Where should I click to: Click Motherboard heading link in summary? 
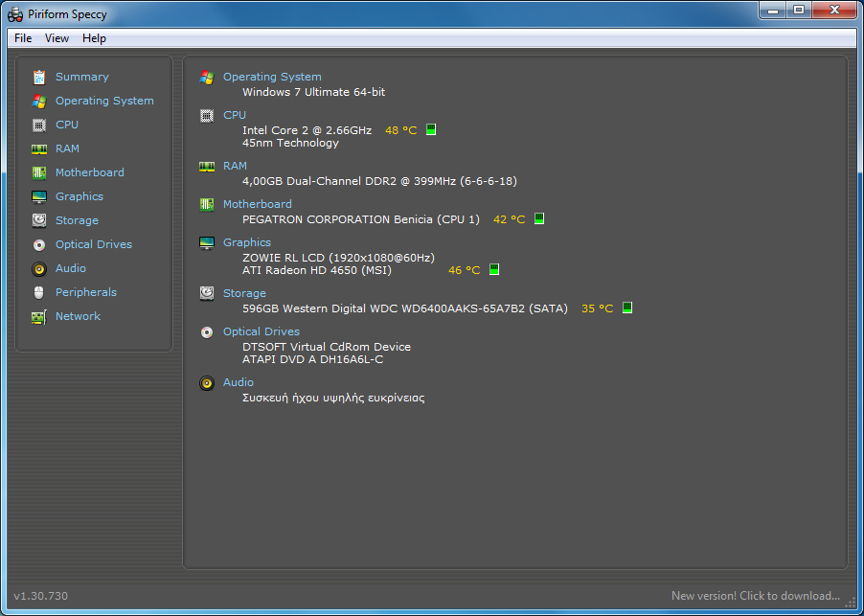pyautogui.click(x=258, y=204)
